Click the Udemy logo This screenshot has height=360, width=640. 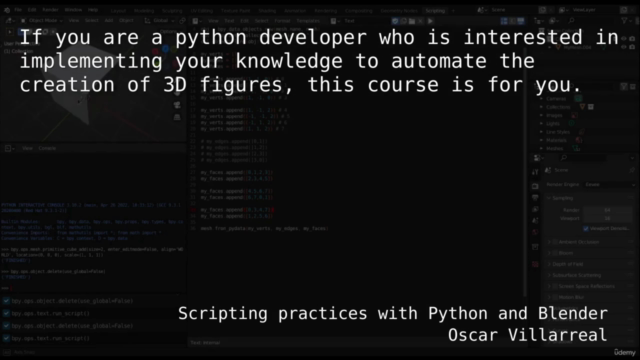[x=624, y=352]
